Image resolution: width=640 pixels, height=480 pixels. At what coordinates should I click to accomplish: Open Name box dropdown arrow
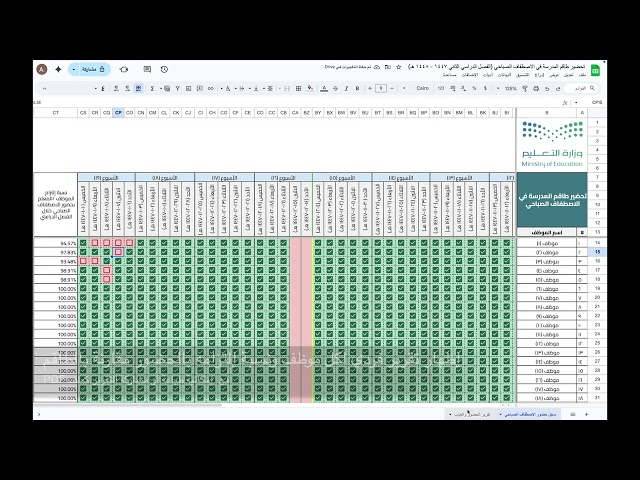(x=576, y=102)
